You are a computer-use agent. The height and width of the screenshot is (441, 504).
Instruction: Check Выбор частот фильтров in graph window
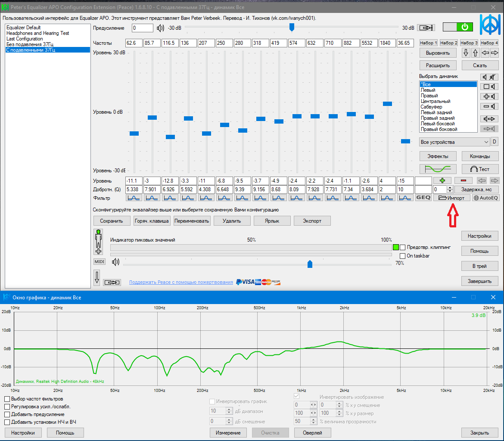point(7,399)
